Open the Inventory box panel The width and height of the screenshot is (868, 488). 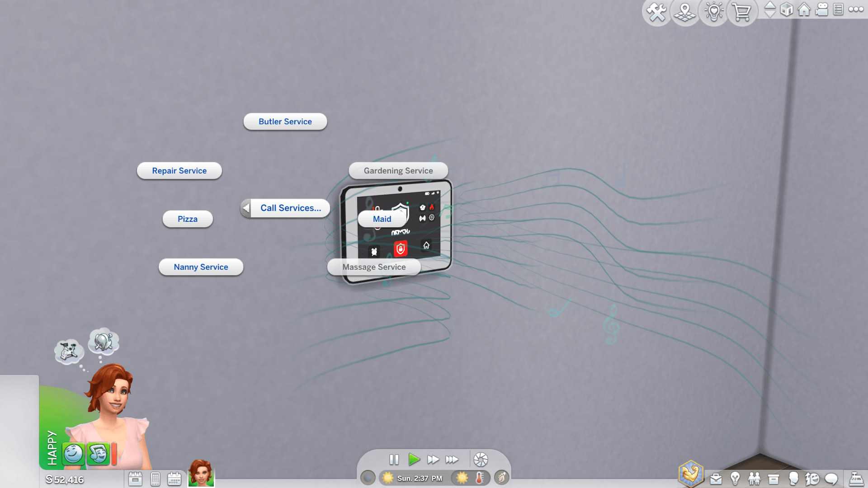click(774, 479)
